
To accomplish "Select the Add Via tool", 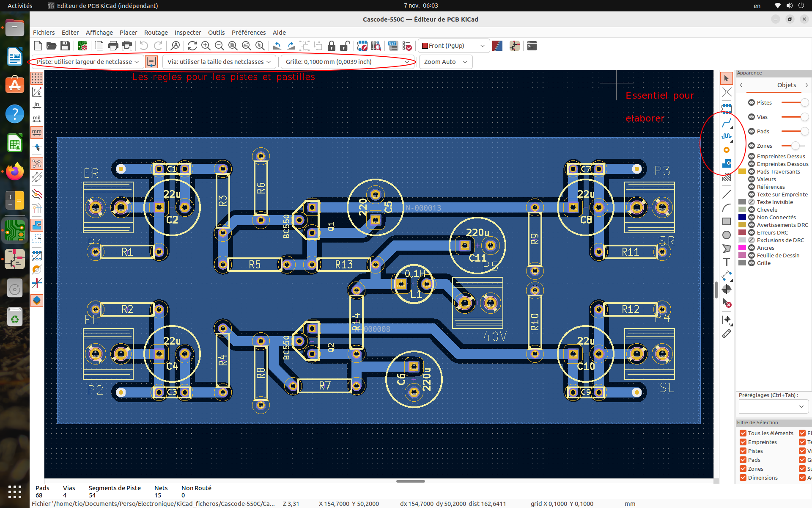I will click(x=727, y=150).
